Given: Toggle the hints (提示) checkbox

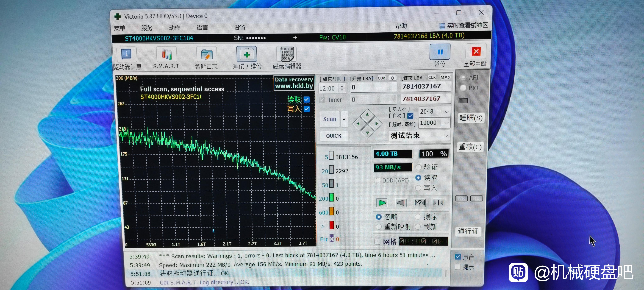Looking at the screenshot, I should click(458, 267).
